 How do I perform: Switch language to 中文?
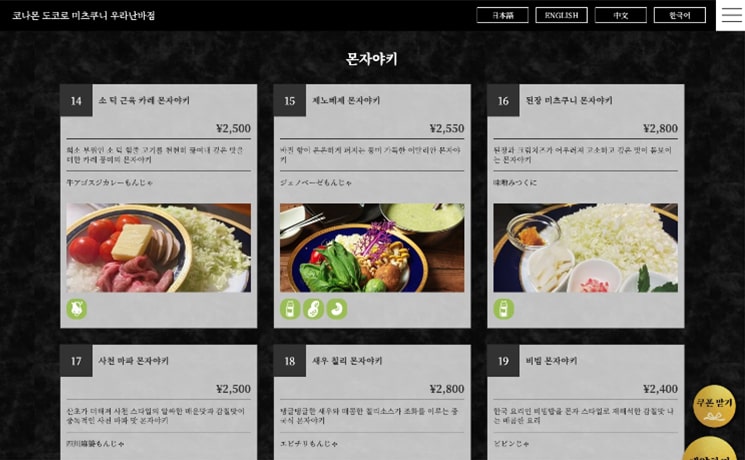coord(621,15)
